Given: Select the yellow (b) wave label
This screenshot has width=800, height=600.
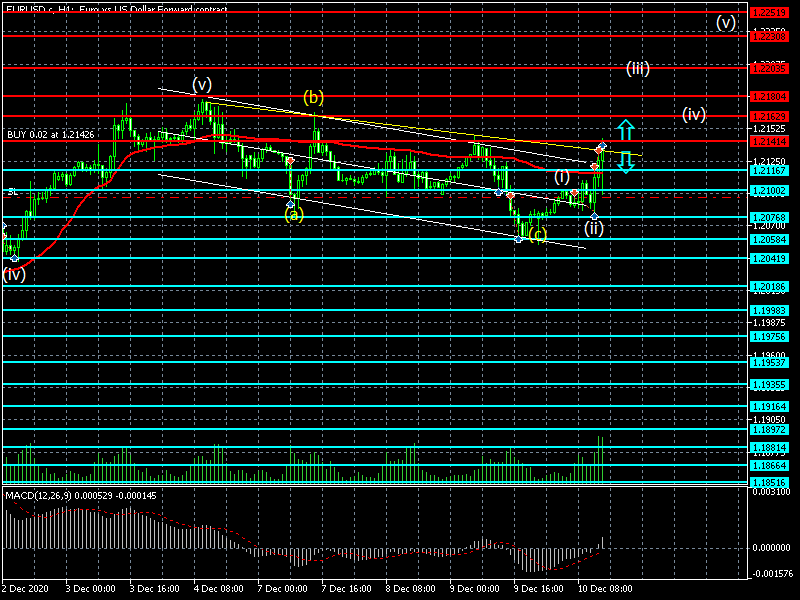Looking at the screenshot, I should pos(314,98).
